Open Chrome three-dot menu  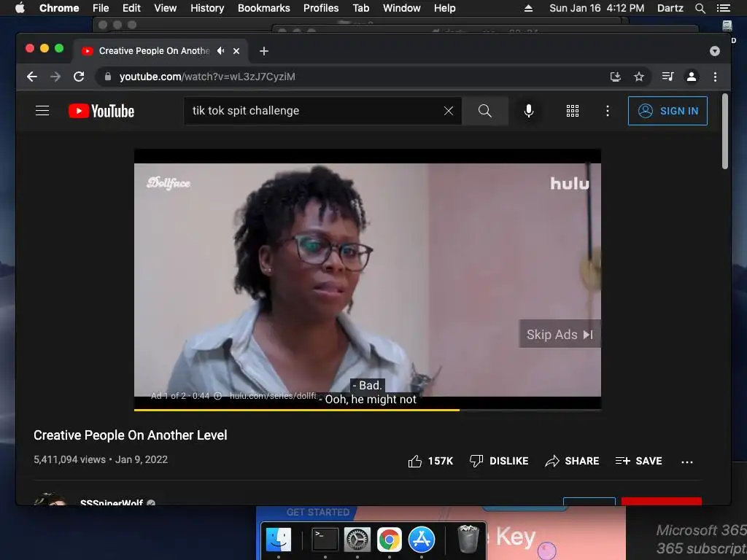point(715,77)
